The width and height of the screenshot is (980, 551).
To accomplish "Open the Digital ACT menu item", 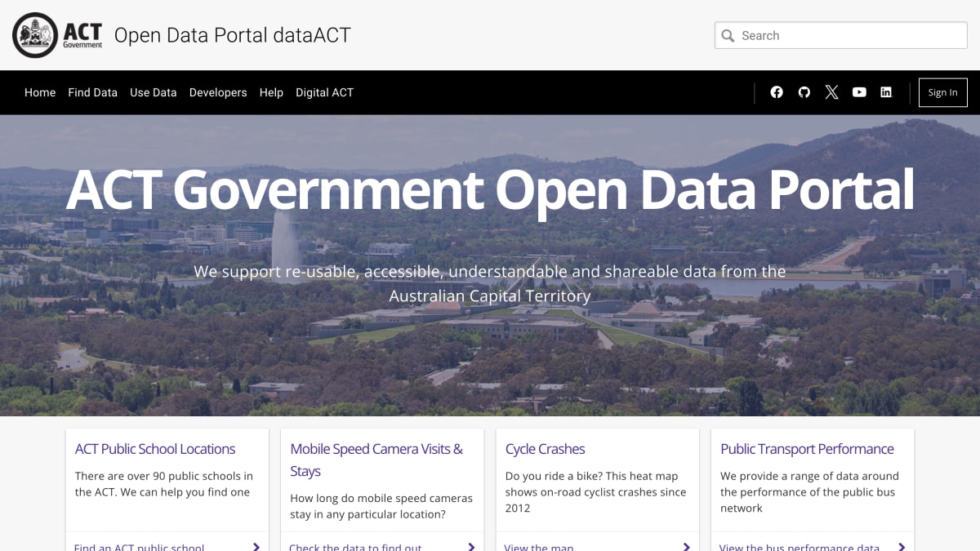I will point(324,92).
